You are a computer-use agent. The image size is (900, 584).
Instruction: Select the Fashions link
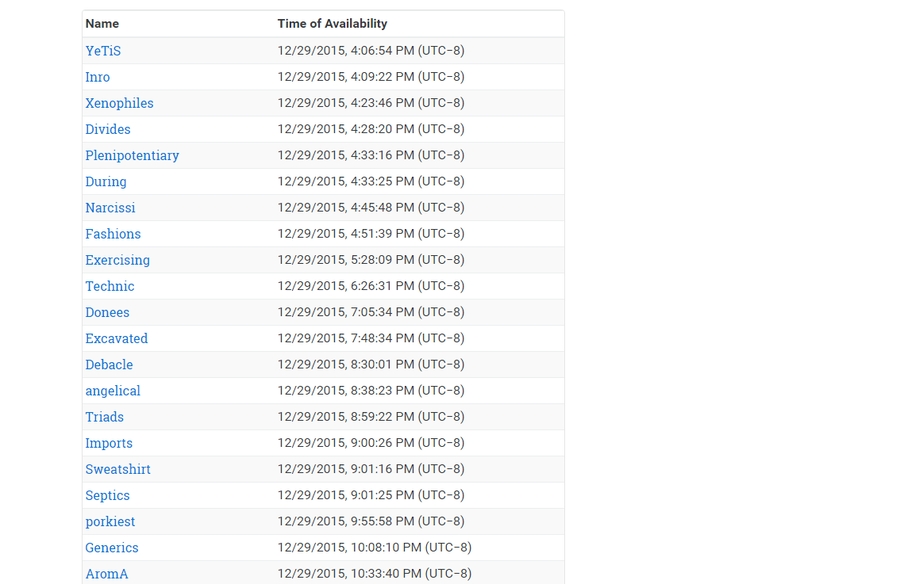click(x=113, y=233)
